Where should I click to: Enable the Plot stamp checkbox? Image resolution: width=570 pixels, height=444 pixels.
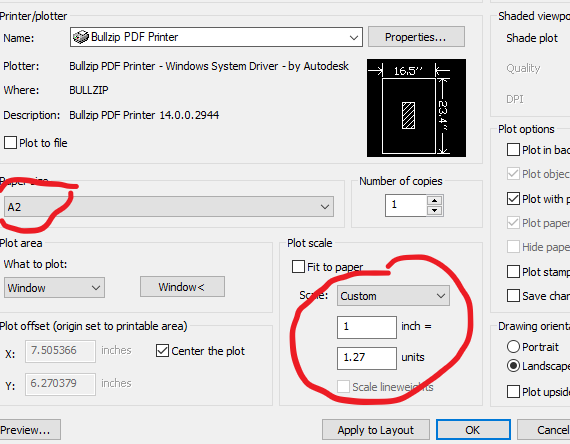coord(513,271)
